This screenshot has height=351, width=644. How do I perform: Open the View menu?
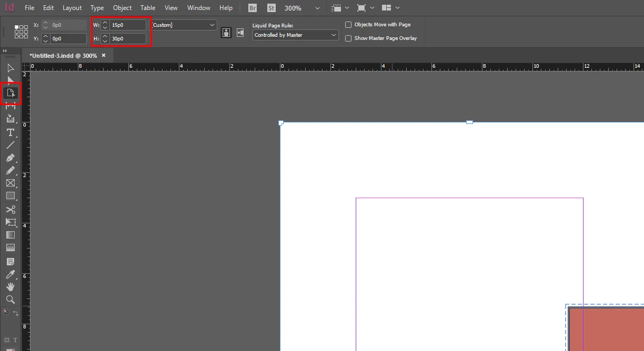point(171,8)
